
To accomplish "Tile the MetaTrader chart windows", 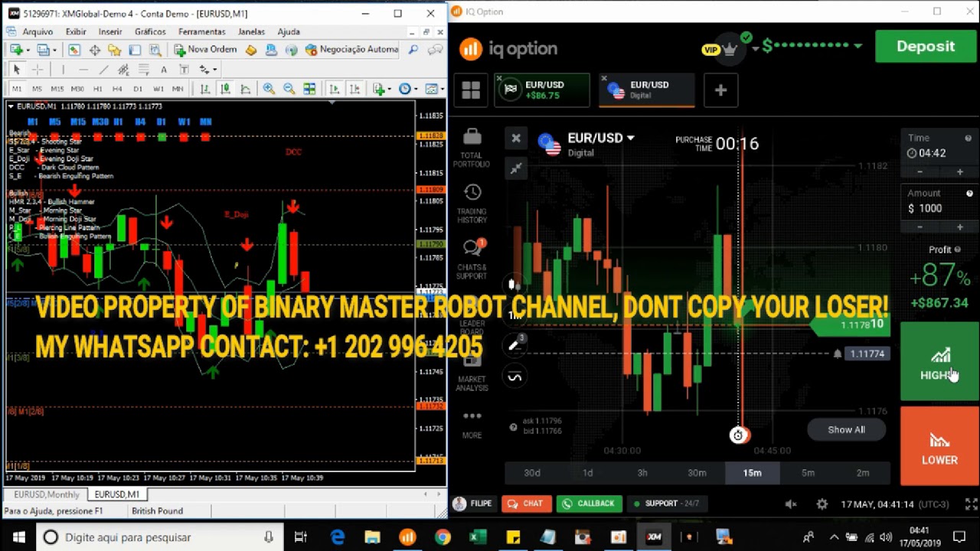I will 309,89.
